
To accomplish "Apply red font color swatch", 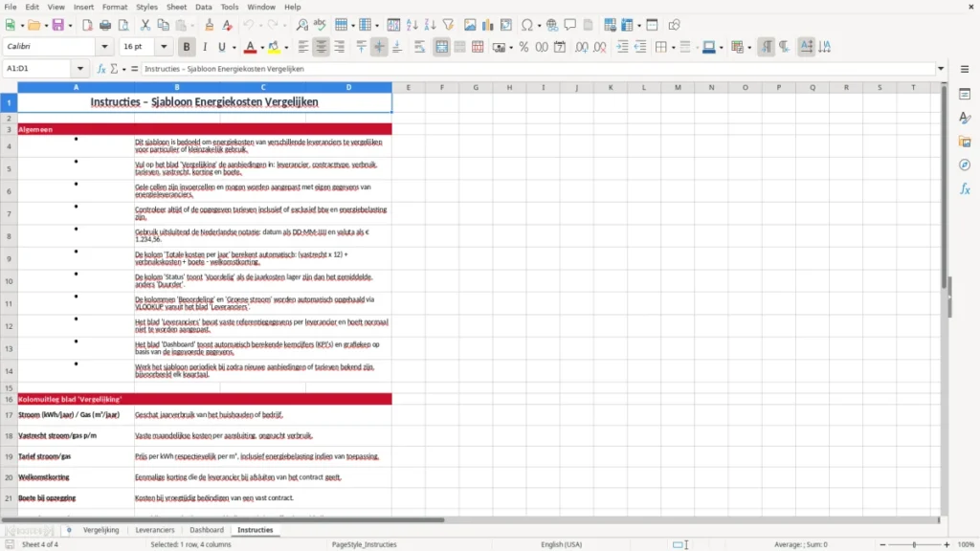I will pyautogui.click(x=250, y=47).
